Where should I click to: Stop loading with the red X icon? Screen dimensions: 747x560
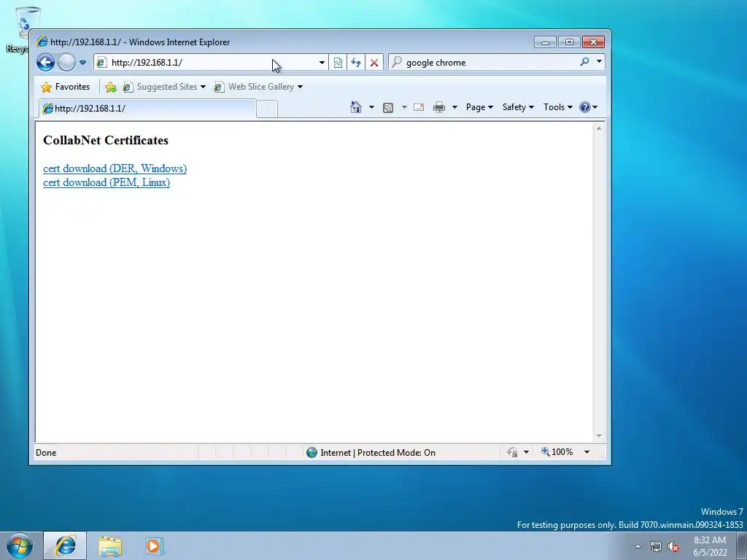374,63
